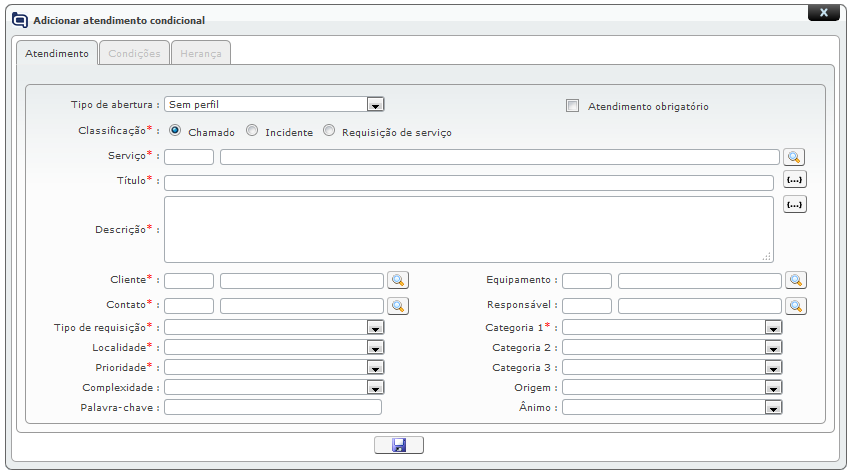The image size is (852, 476).
Task: Expand the Categoria 1 dropdown
Action: [772, 327]
